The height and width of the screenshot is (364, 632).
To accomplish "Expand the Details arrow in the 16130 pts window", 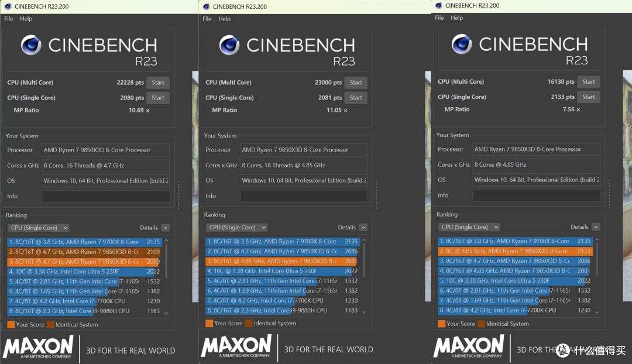I will pyautogui.click(x=596, y=227).
